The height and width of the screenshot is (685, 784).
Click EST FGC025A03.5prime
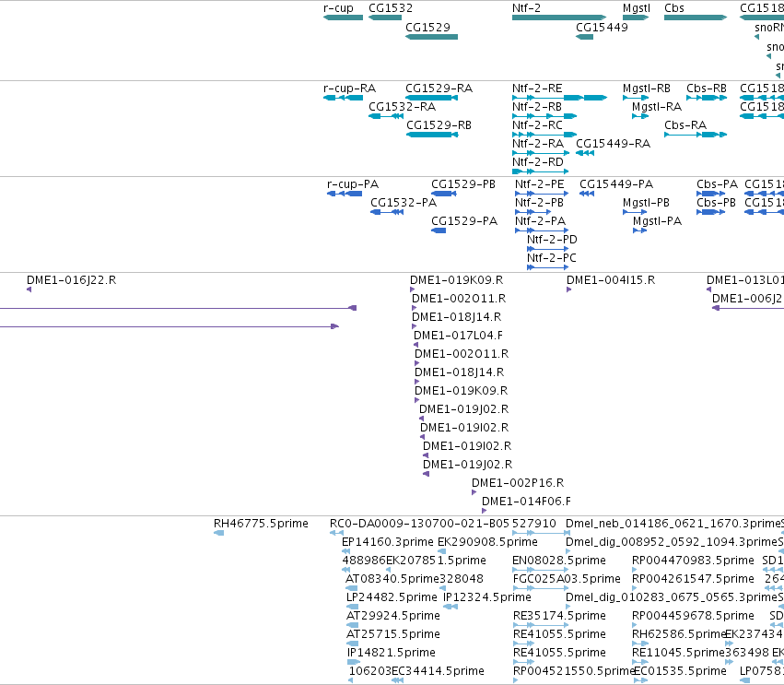(541, 588)
